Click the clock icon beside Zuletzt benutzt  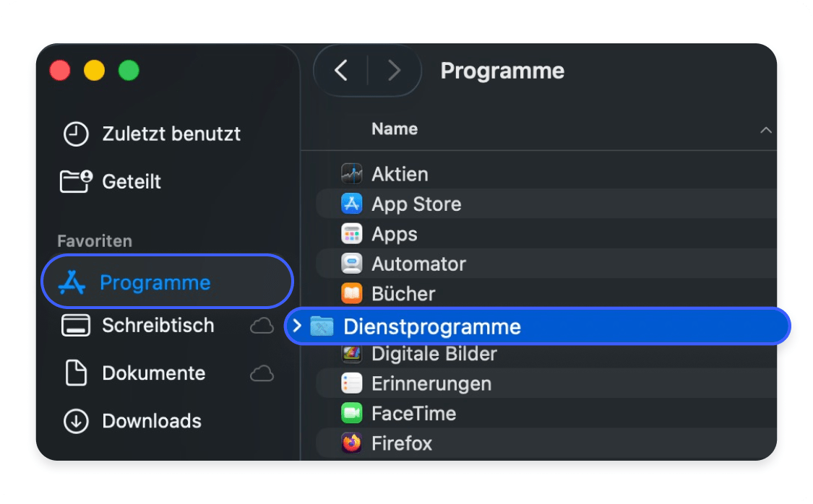76,134
